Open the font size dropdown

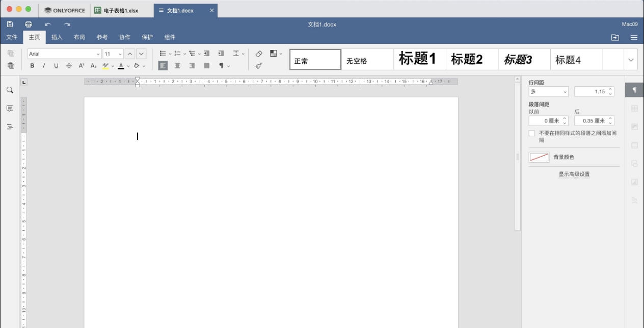point(120,53)
